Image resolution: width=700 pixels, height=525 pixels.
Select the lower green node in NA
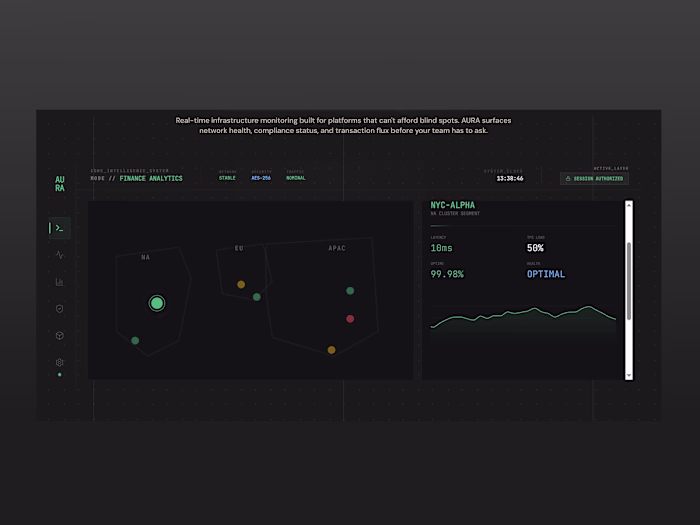(x=135, y=341)
